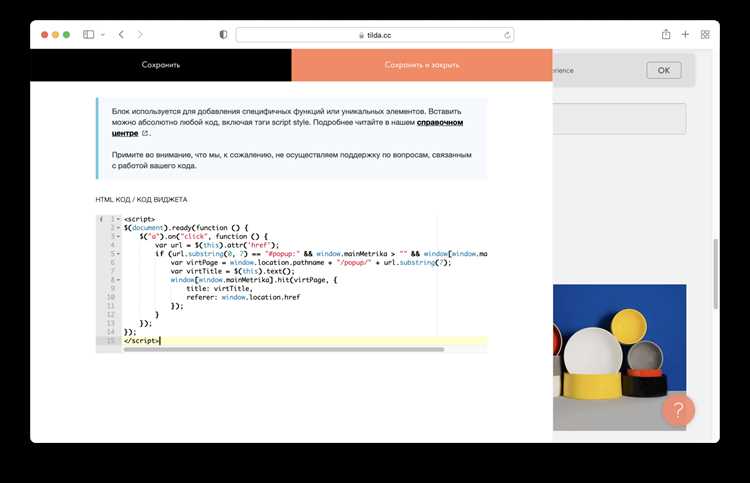The height and width of the screenshot is (483, 750).
Task: Collapse code fold arrow on line 3
Action: (x=119, y=236)
